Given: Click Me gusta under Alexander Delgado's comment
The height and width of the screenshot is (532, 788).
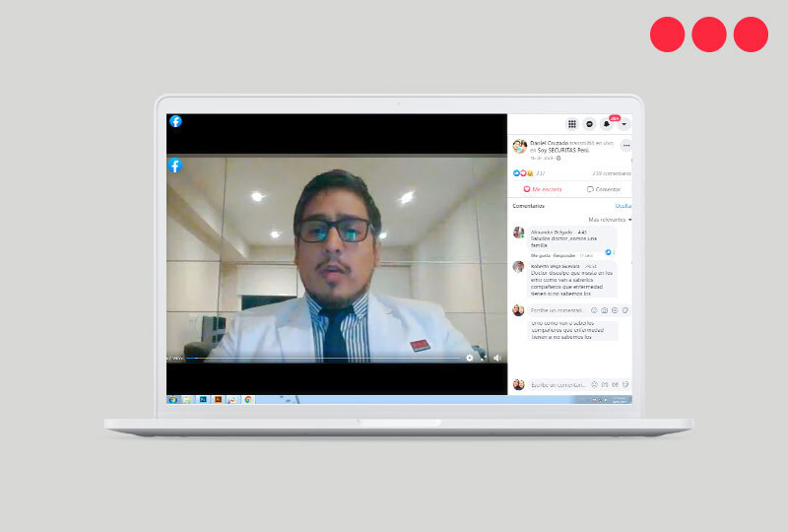Looking at the screenshot, I should click(541, 255).
